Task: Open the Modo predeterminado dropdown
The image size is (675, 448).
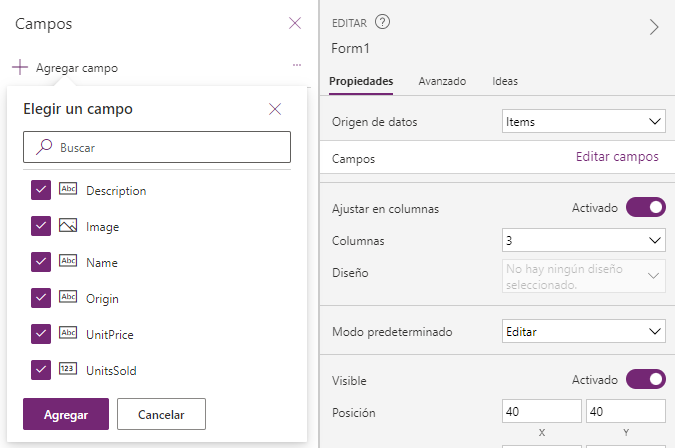Action: pos(583,331)
